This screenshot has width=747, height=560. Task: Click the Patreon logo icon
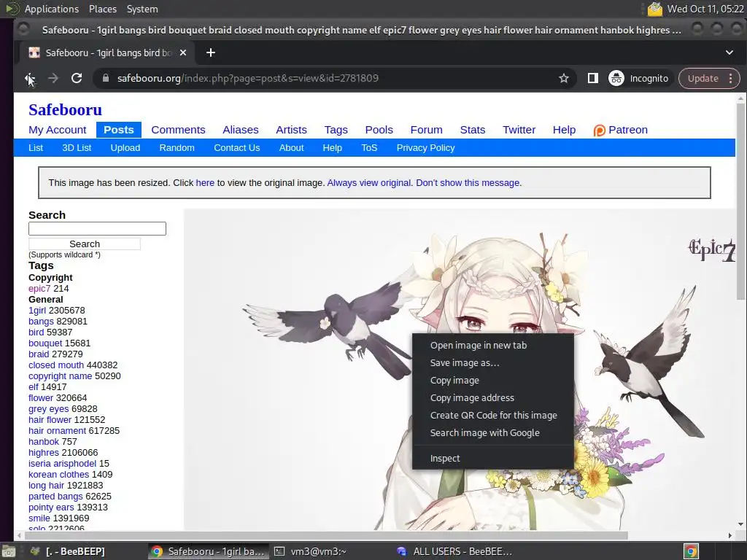(600, 130)
